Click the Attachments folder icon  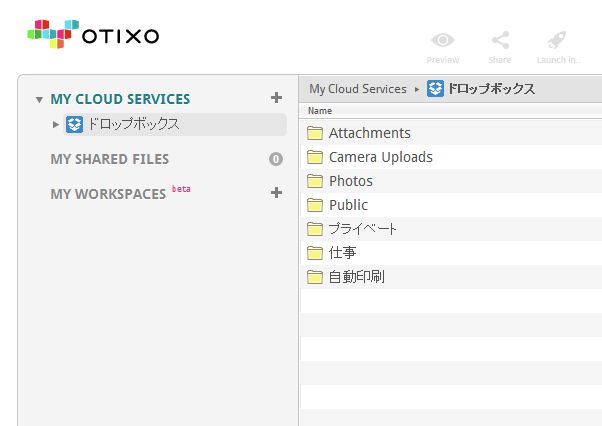tap(315, 133)
